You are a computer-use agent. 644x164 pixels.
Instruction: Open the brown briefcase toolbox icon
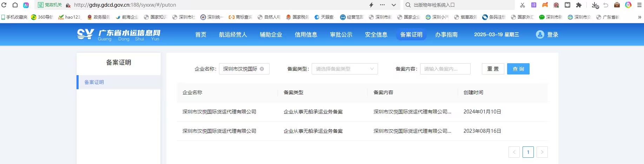pos(617,5)
